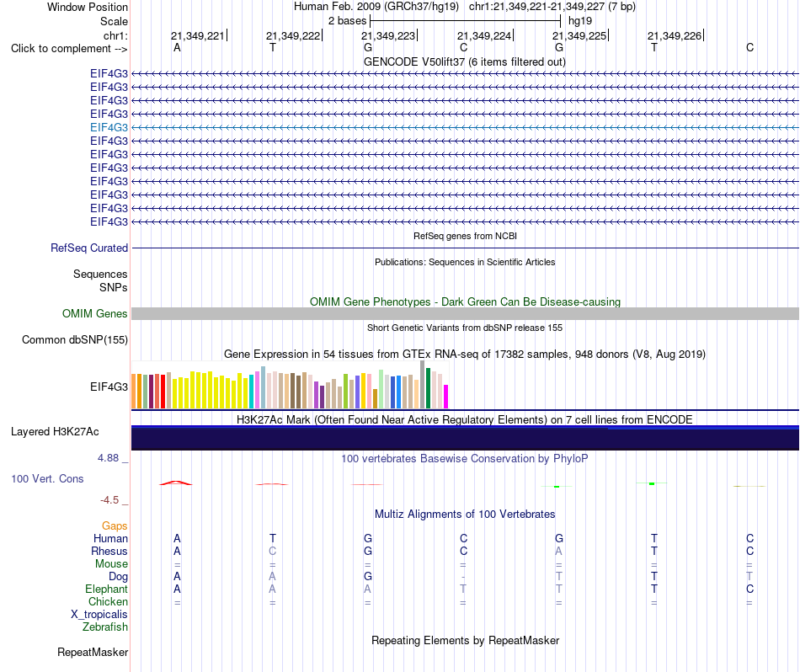Click the Sequences track label
This screenshot has height=672, width=800.
[x=100, y=274]
